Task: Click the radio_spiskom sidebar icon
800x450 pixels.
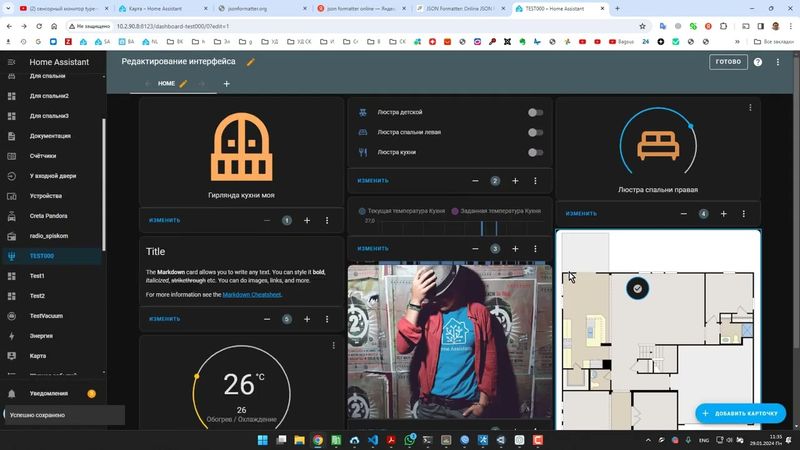Action: click(12, 236)
